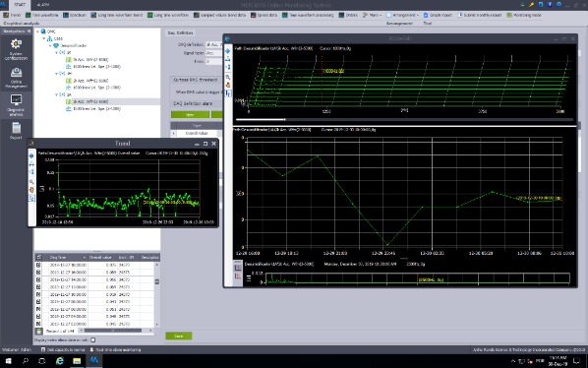Open Report in the navigation sidebar
This screenshot has height=368, width=588.
point(16,131)
